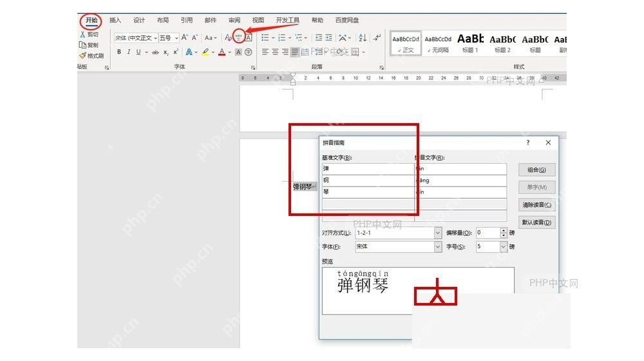This screenshot has height=361, width=644.
Task: Expand the font color dropdown arrow
Action: pyautogui.click(x=229, y=52)
